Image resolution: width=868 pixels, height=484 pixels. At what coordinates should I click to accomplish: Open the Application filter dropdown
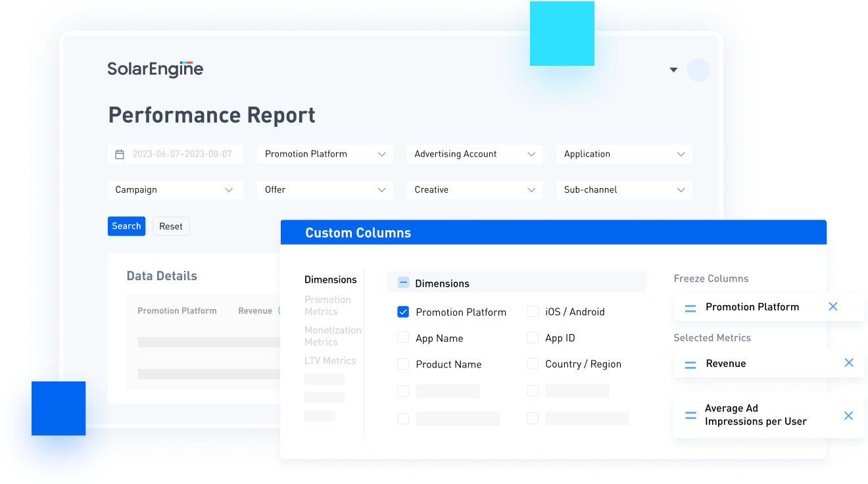[x=624, y=155]
